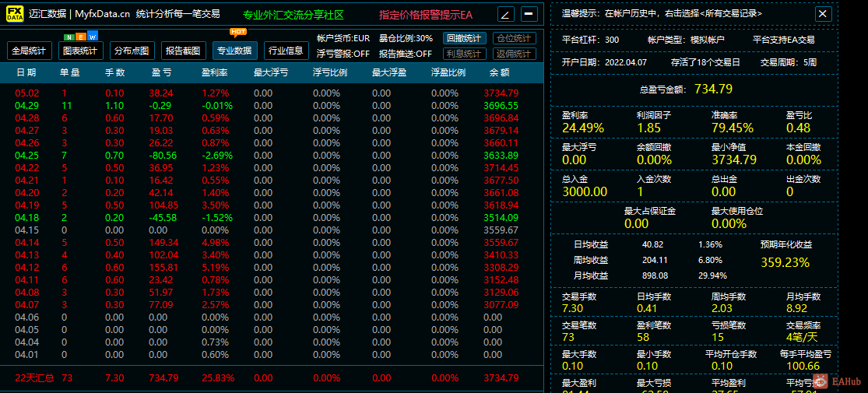
Task: Sort by 手数 column header
Action: (x=115, y=72)
